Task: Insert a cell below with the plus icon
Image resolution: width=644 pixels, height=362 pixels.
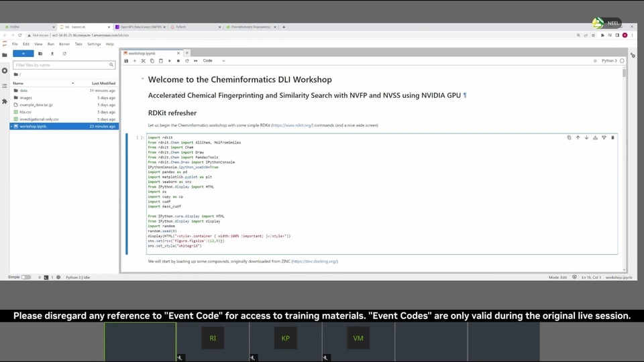Action: 135,61
